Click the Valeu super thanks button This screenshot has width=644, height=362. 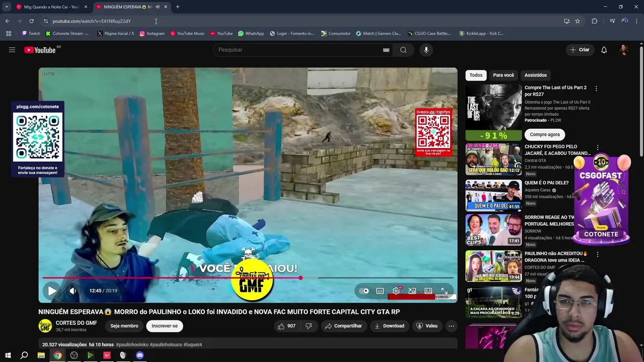pos(427,326)
